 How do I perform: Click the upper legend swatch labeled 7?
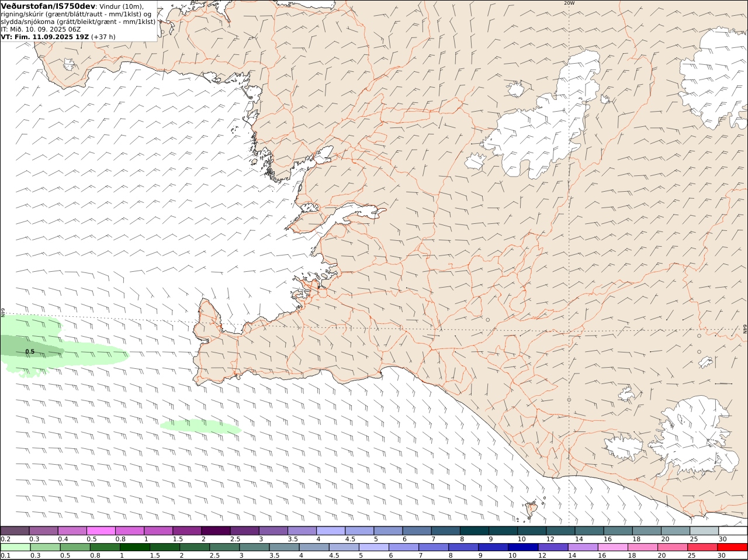pyautogui.click(x=445, y=531)
